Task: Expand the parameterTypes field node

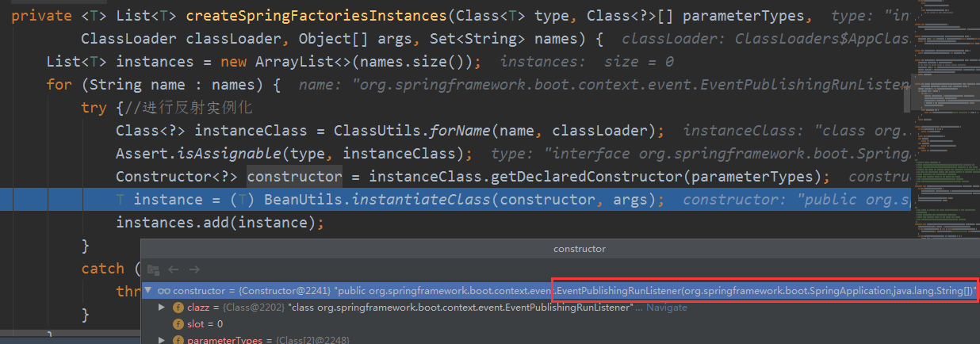Action: pos(163,340)
